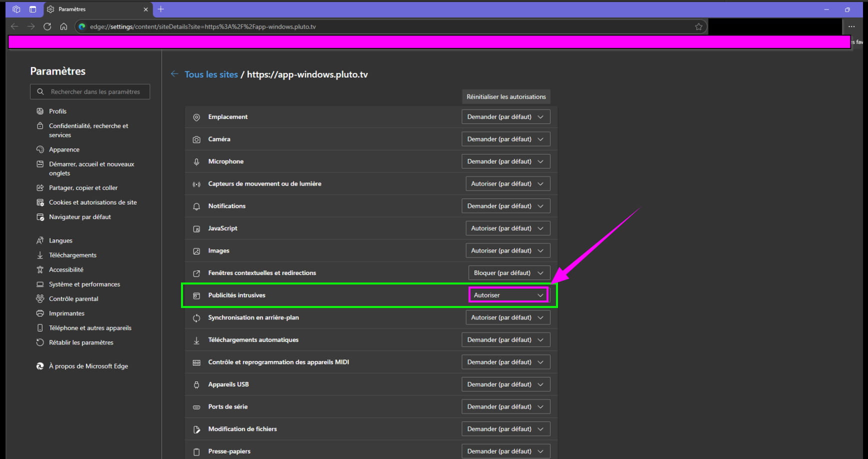Select Partager, copier et coller
Image resolution: width=868 pixels, height=459 pixels.
(x=83, y=187)
